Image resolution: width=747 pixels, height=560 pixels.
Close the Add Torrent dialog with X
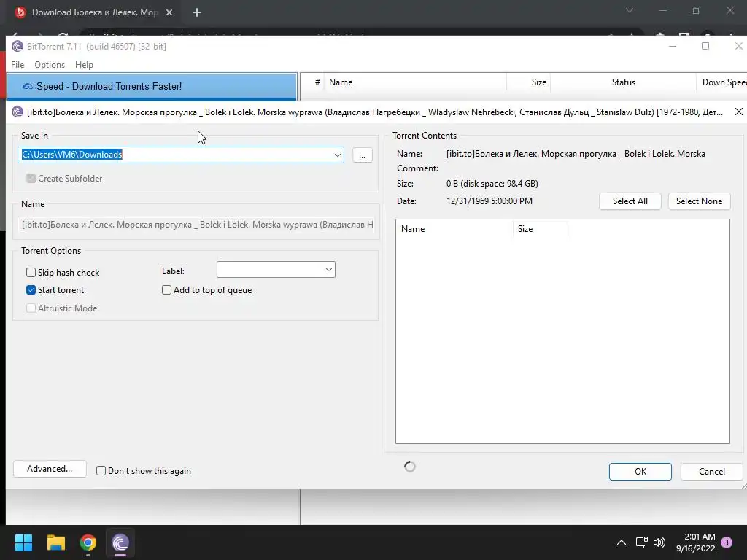point(738,112)
